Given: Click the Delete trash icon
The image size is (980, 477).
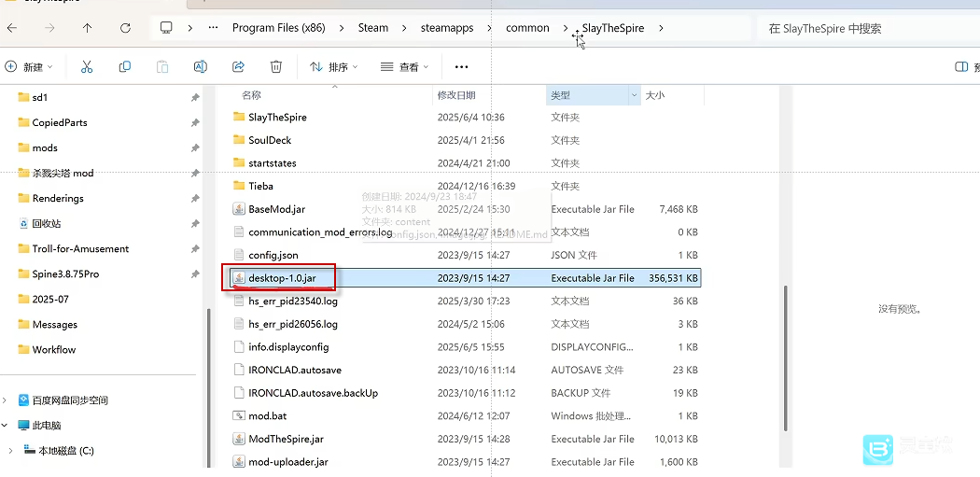Looking at the screenshot, I should (275, 67).
